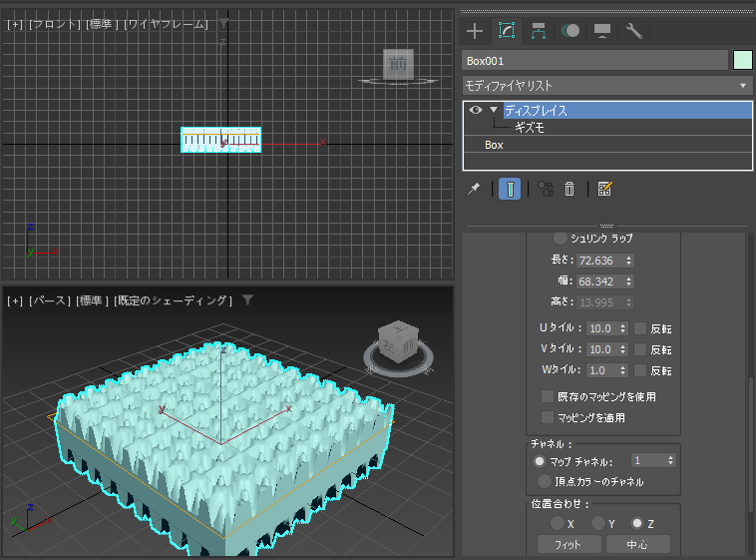Click the 前 ViewCube in front viewport
The height and width of the screenshot is (560, 756).
398,64
